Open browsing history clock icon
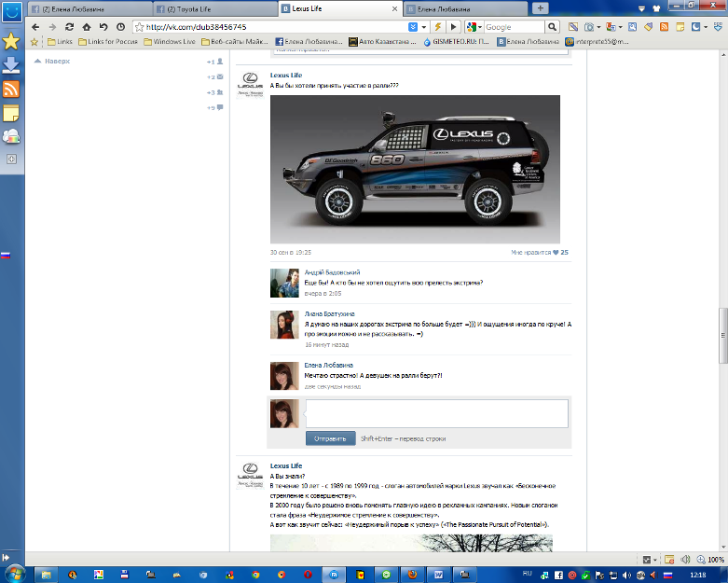Viewport: 728px width, 583px height. (x=120, y=27)
